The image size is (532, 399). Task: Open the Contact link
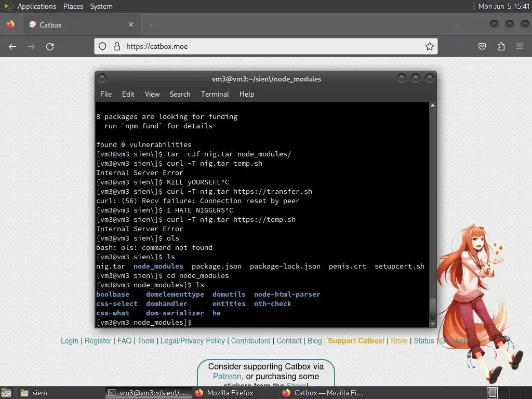pyautogui.click(x=289, y=341)
